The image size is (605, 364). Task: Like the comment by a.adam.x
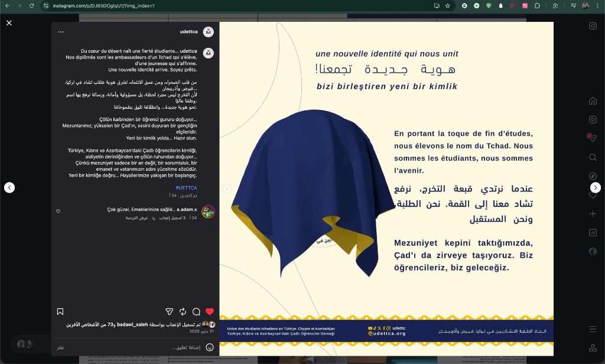pos(58,211)
